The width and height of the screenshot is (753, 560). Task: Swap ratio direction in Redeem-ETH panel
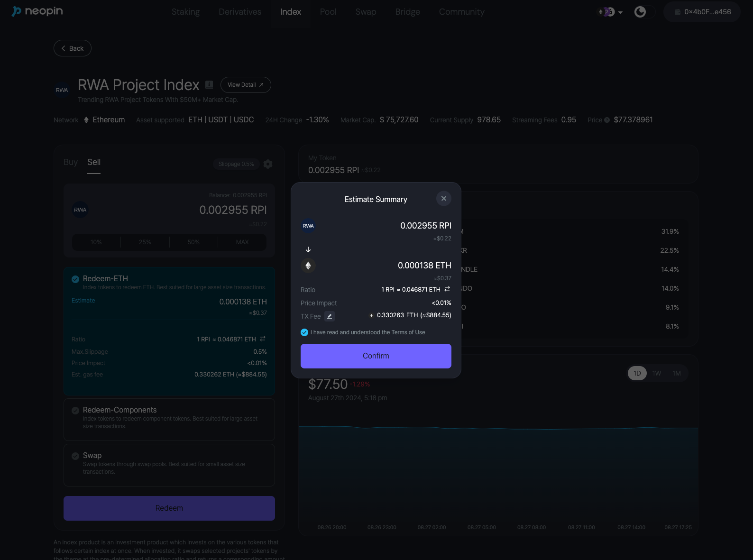[x=263, y=339]
